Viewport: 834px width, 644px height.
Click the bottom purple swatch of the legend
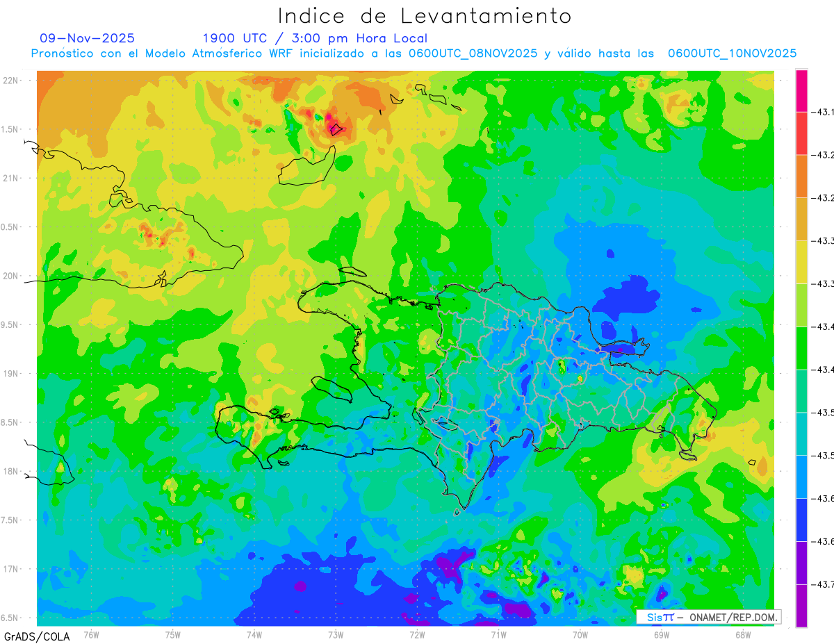point(801,605)
